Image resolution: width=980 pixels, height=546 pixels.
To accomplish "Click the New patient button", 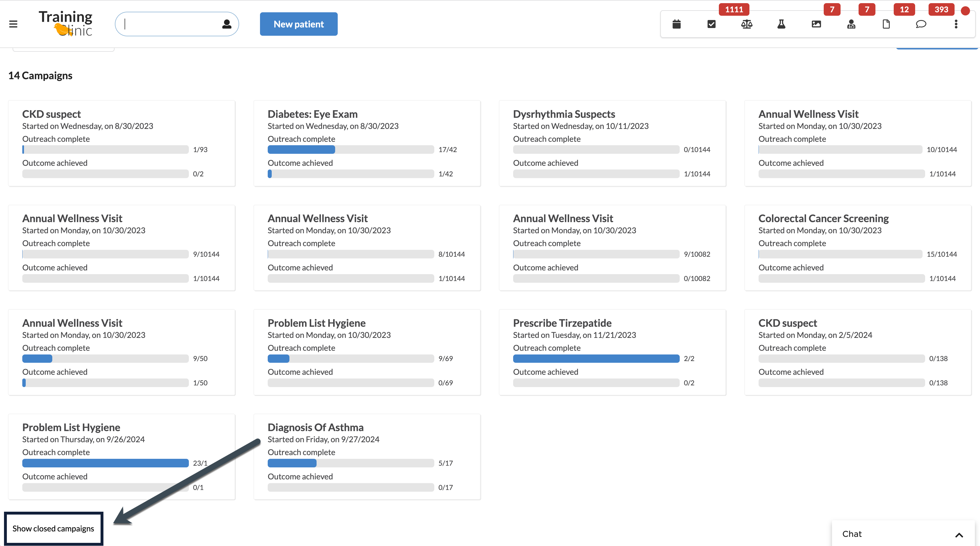I will pyautogui.click(x=299, y=24).
